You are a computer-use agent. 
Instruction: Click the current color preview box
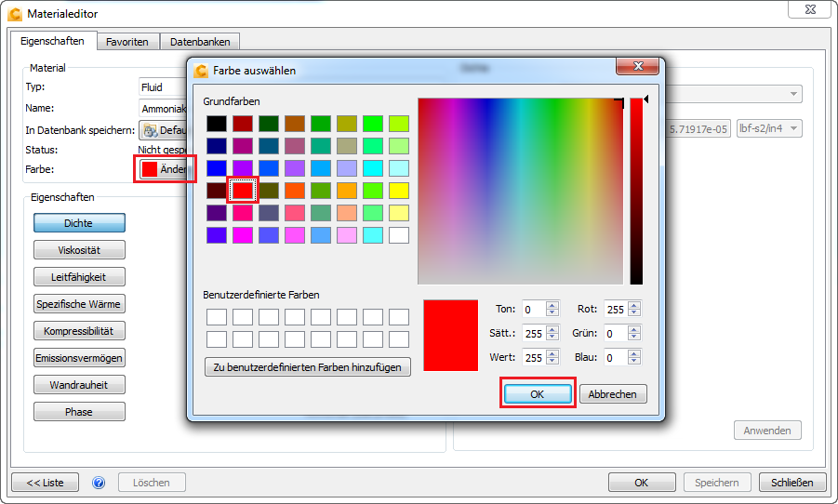pos(450,335)
